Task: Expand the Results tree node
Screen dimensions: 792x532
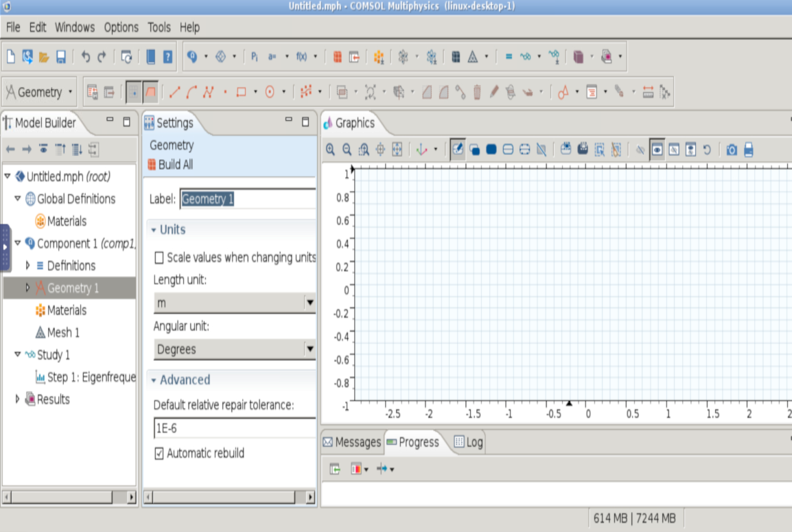Action: (18, 399)
